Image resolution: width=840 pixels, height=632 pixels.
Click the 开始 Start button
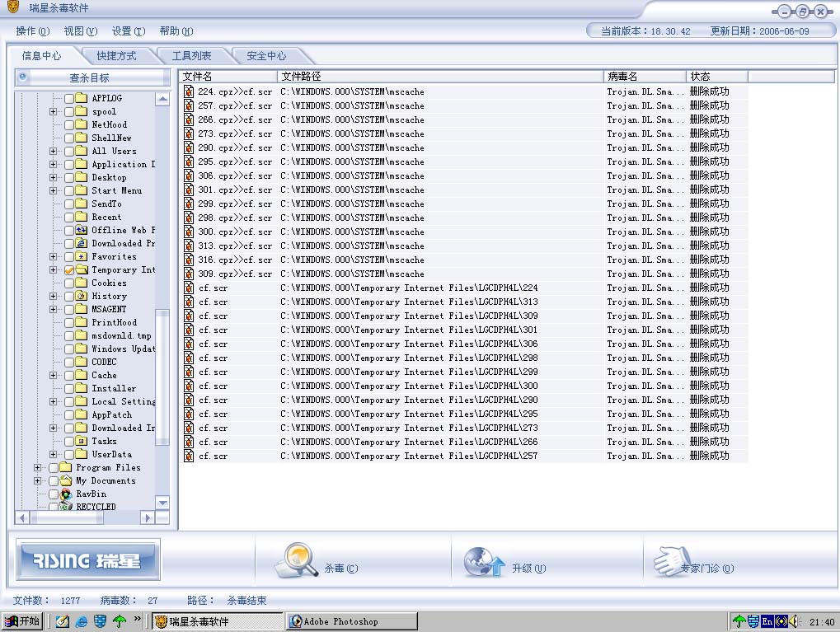22,621
